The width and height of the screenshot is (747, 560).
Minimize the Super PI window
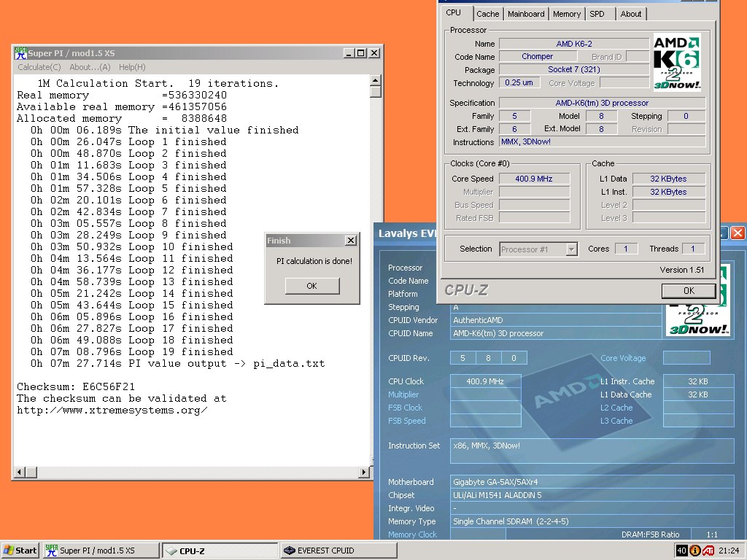(x=349, y=52)
